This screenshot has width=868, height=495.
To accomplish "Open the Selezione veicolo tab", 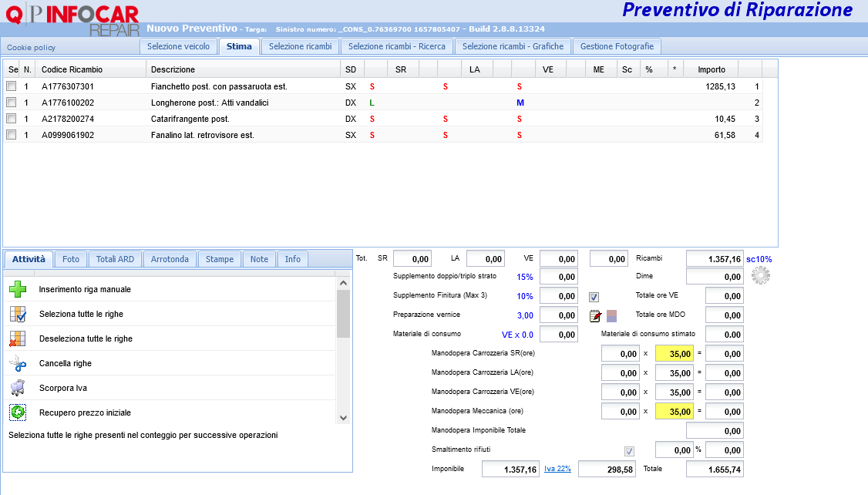I will tap(178, 46).
